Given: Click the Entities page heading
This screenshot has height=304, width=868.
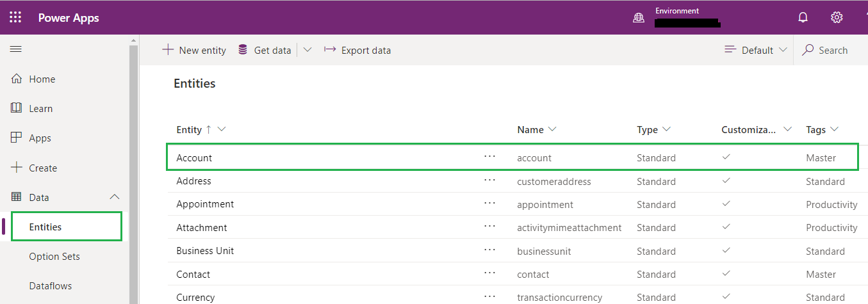Looking at the screenshot, I should point(195,84).
